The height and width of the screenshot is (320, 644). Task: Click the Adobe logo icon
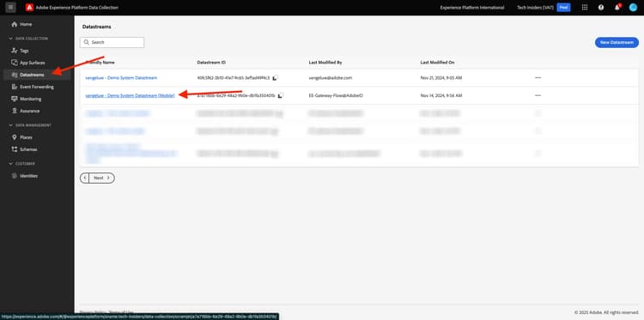(29, 8)
